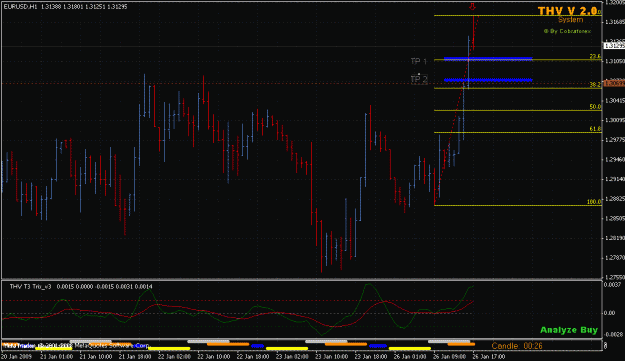Click the 23 Jan 10:00 time label
The image size is (625, 361).
[x=332, y=357]
